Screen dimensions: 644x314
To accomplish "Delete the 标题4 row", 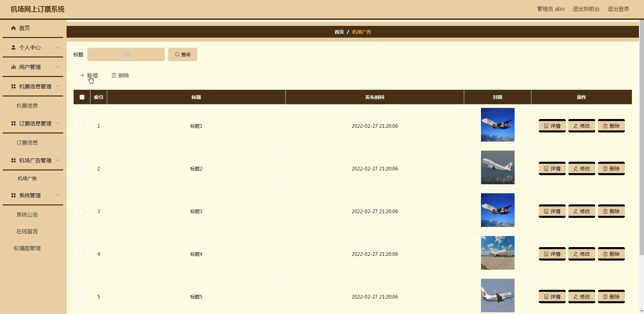I will 611,254.
